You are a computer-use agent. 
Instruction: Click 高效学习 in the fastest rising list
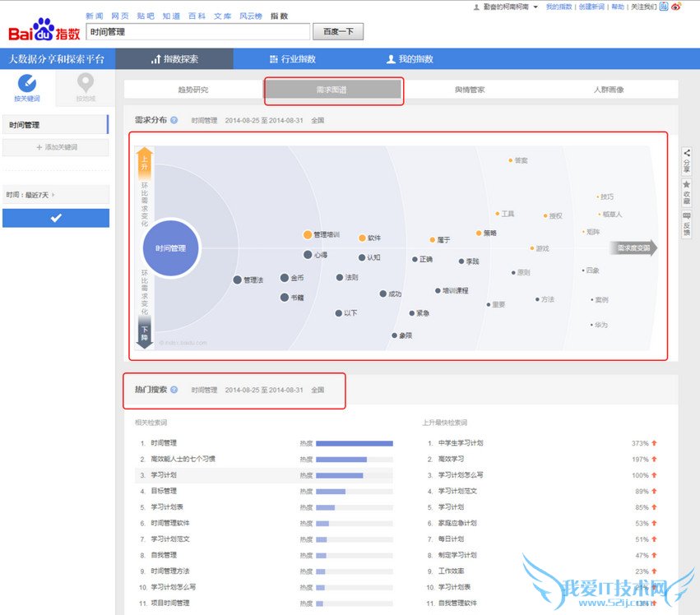[451, 460]
